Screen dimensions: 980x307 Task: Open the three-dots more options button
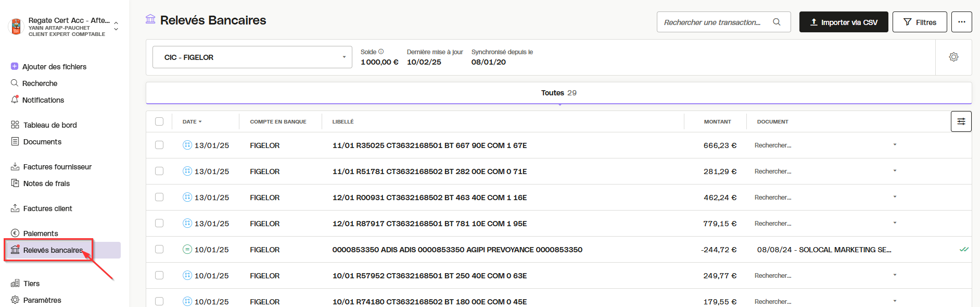(x=961, y=22)
